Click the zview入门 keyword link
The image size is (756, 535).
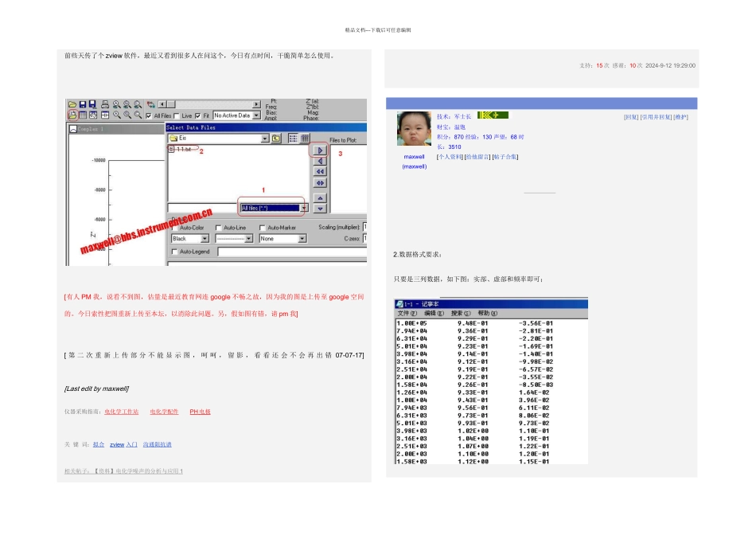[123, 445]
